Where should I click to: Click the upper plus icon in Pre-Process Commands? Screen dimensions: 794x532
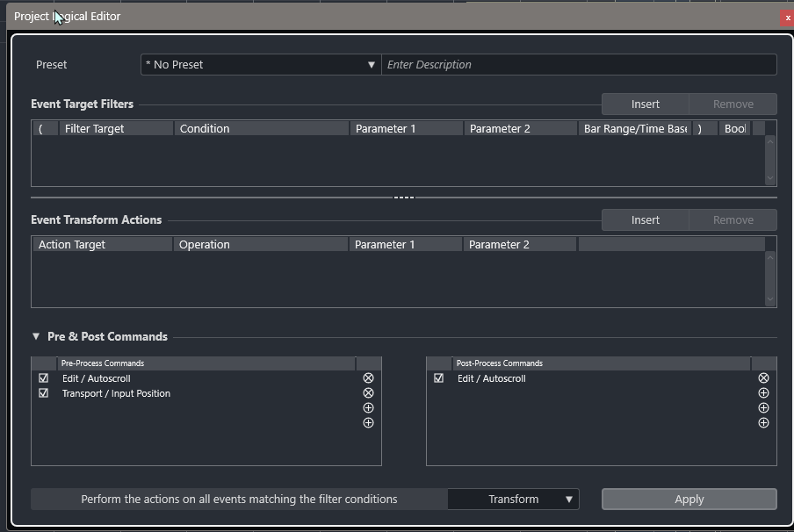point(368,408)
